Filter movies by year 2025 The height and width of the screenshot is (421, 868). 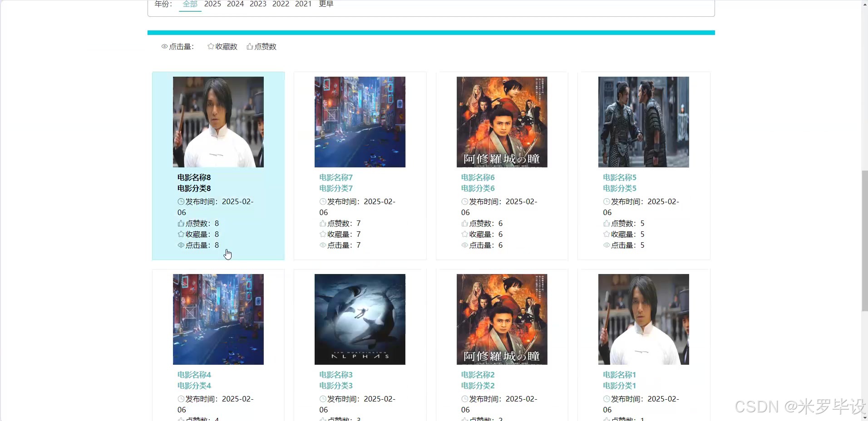coord(212,4)
